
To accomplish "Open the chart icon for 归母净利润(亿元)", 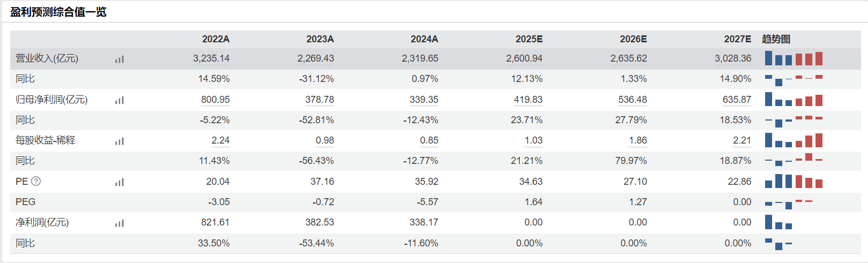I will click(x=119, y=100).
